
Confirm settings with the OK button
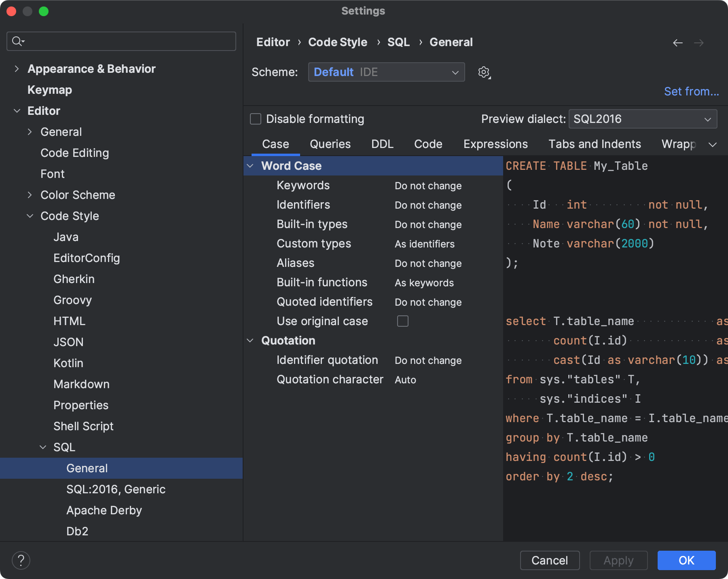point(686,560)
